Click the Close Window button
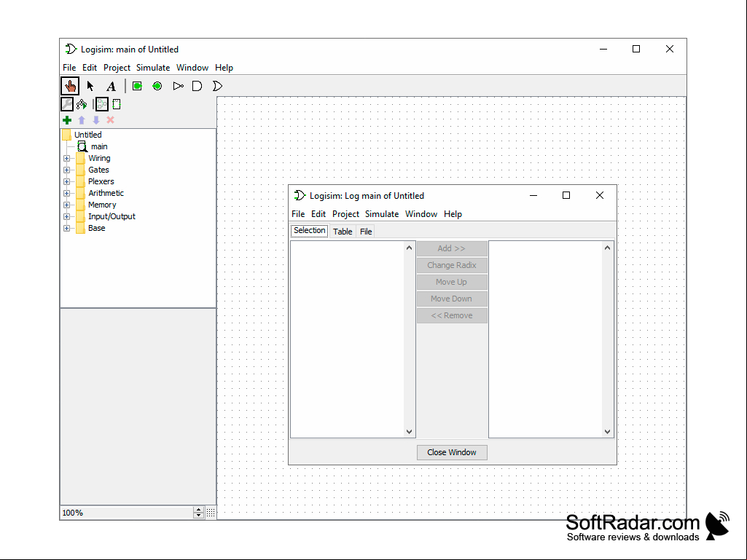 [x=452, y=452]
